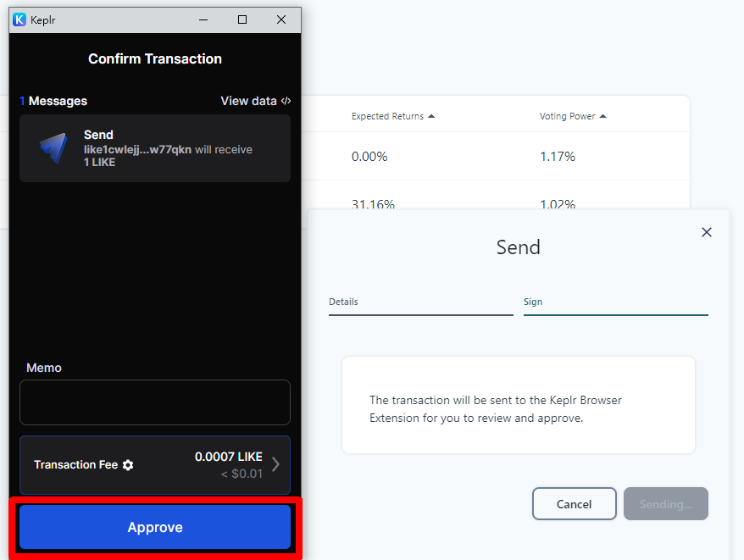Screen dimensions: 744x560
Task: Click the Transaction Fee label
Action: pyautogui.click(x=76, y=464)
